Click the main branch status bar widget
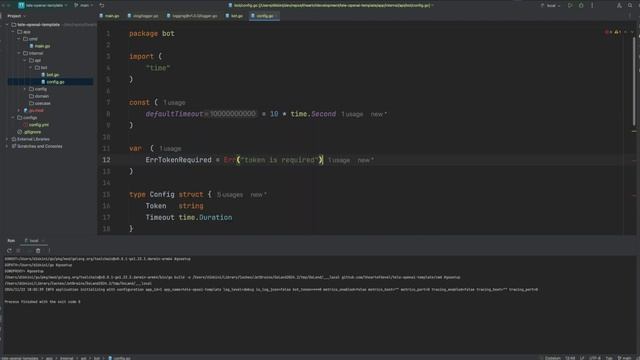 [625, 358]
